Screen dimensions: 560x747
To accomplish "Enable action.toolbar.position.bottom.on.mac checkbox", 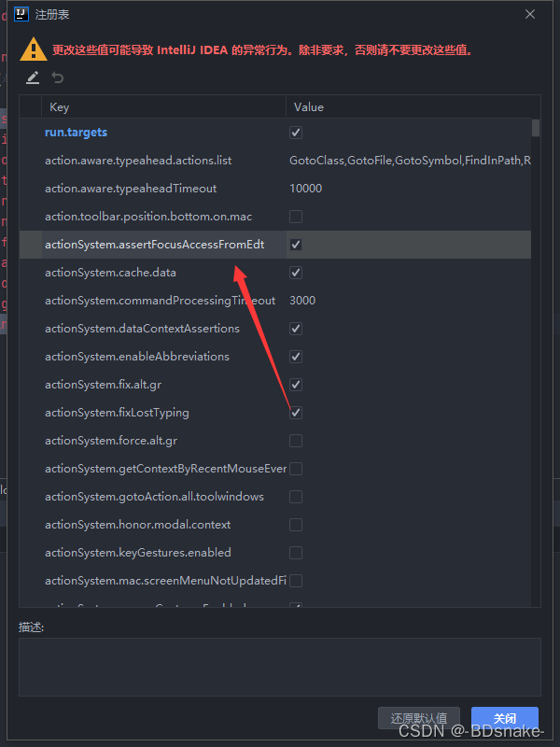I will (x=296, y=217).
